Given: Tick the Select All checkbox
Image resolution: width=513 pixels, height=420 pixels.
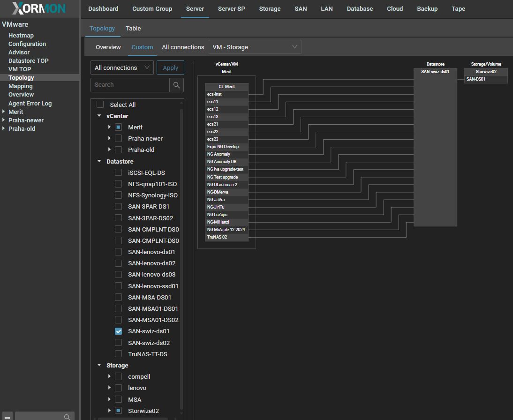Looking at the screenshot, I should 100,105.
